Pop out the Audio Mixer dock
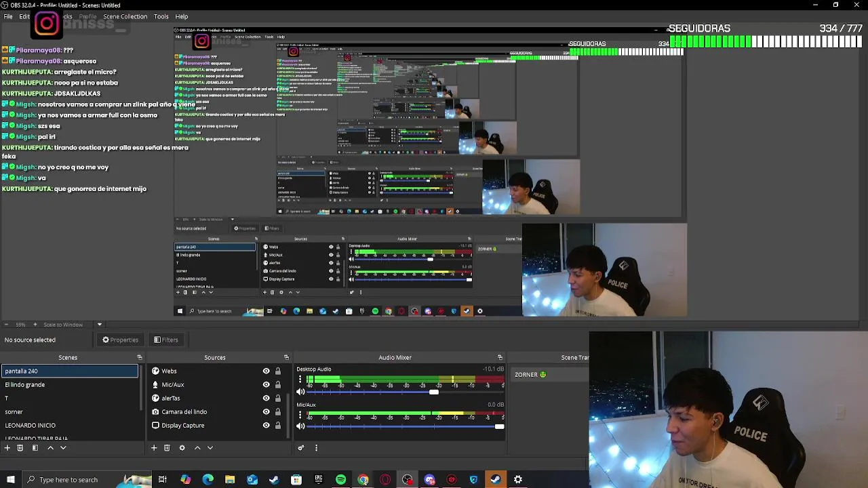 pos(500,357)
